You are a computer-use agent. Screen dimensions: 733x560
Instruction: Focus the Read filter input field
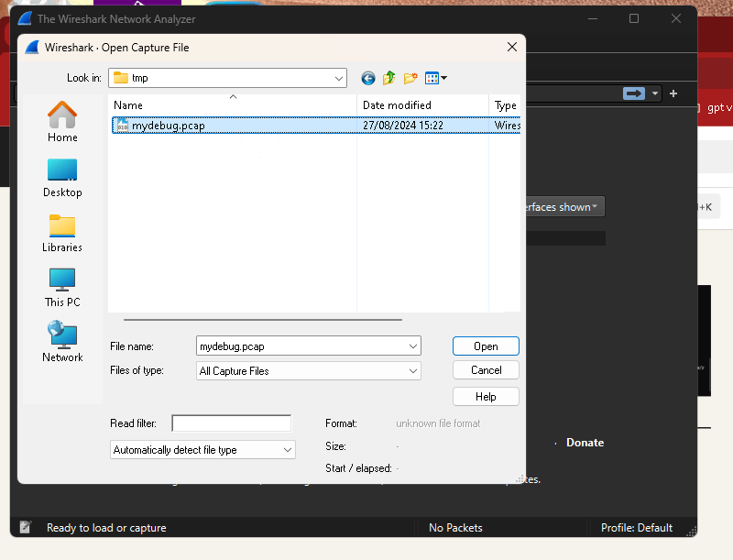pos(232,423)
